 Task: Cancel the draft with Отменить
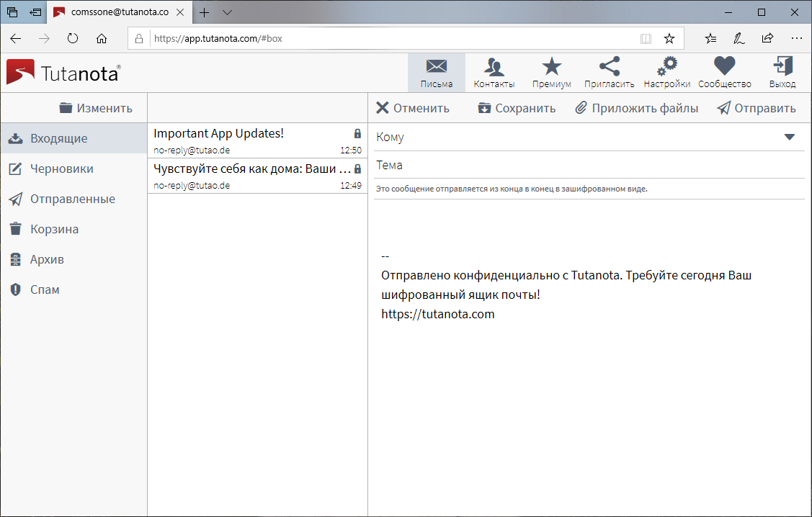pyautogui.click(x=413, y=108)
